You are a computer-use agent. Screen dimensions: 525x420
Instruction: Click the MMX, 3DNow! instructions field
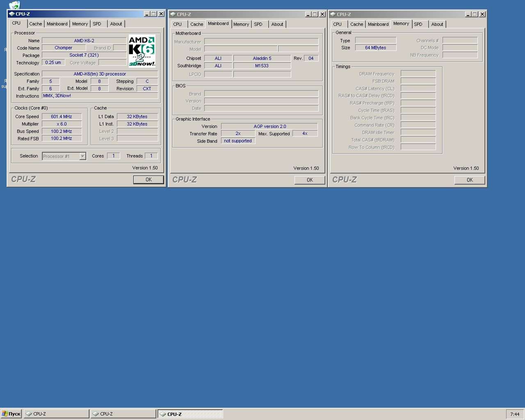pyautogui.click(x=100, y=96)
